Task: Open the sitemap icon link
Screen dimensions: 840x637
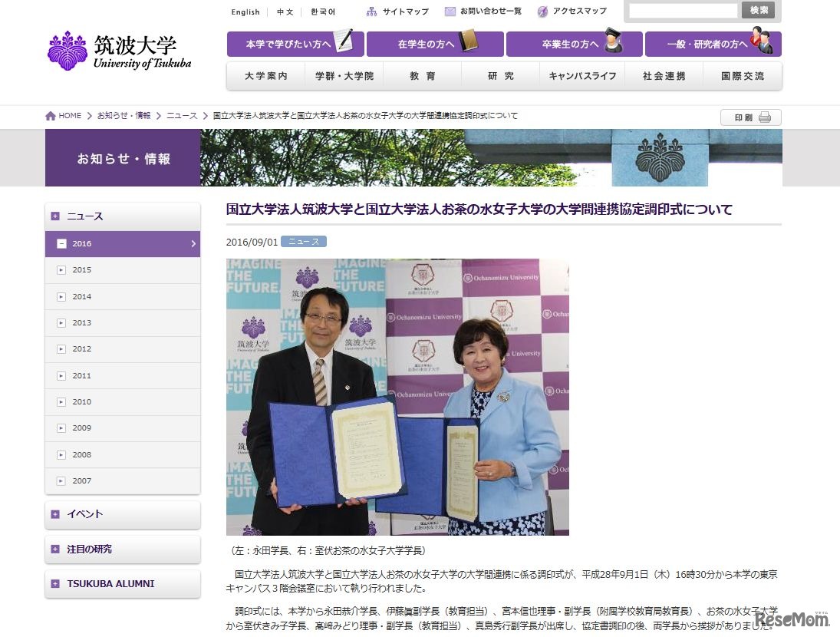Action: (x=371, y=12)
